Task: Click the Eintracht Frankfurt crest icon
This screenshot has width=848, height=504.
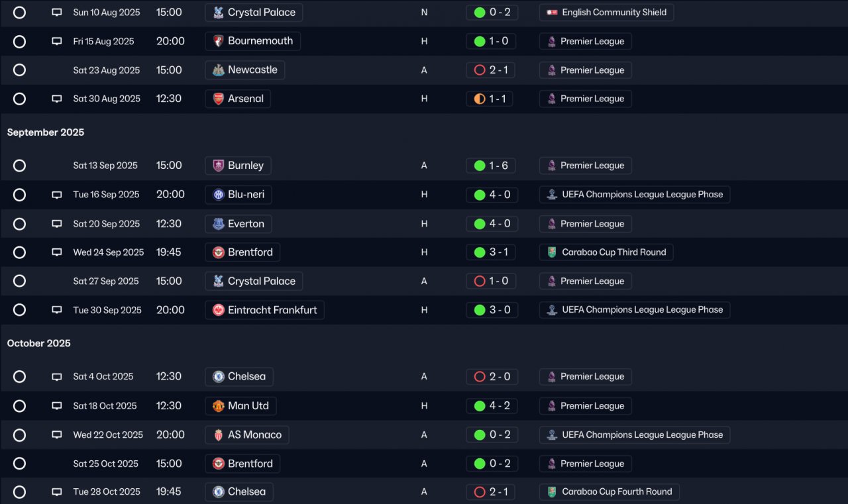Action: (x=219, y=310)
